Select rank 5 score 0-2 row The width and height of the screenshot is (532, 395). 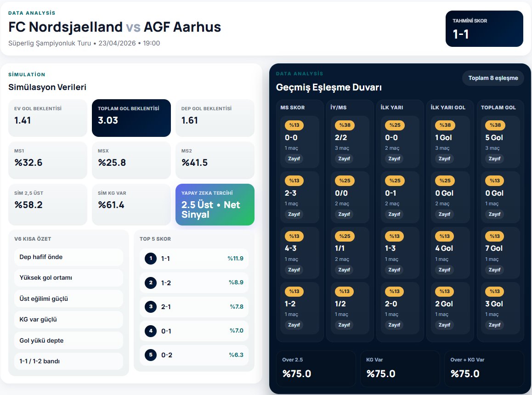(x=194, y=355)
